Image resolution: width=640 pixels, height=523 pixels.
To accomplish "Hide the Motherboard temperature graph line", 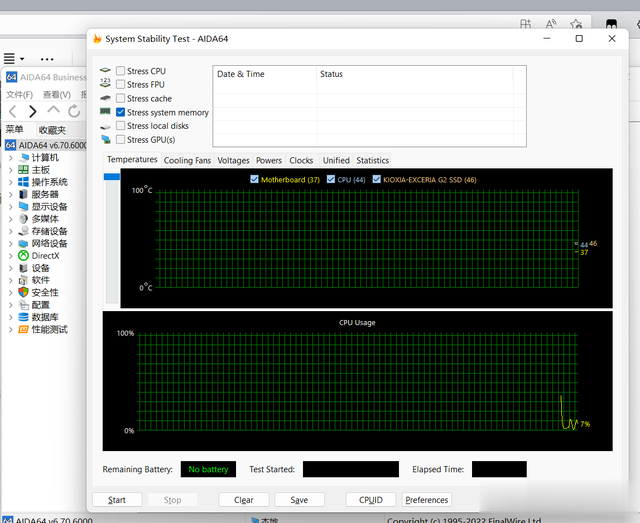I will (x=254, y=179).
